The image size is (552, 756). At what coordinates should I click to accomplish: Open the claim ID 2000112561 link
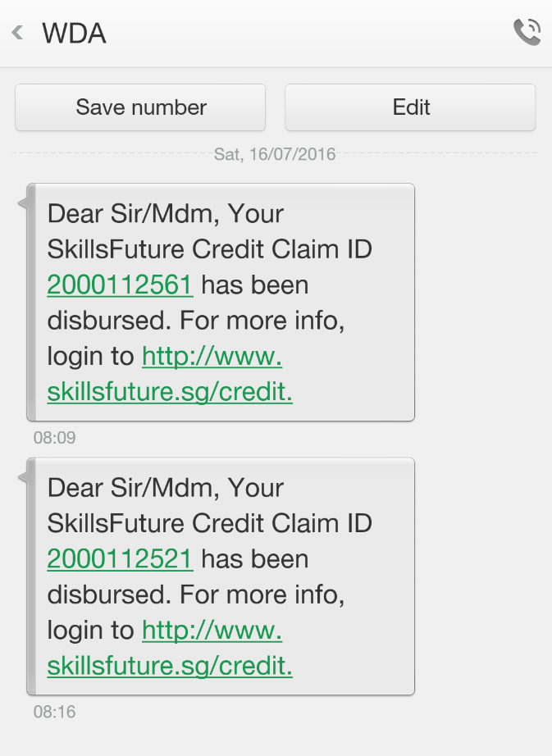click(x=120, y=285)
